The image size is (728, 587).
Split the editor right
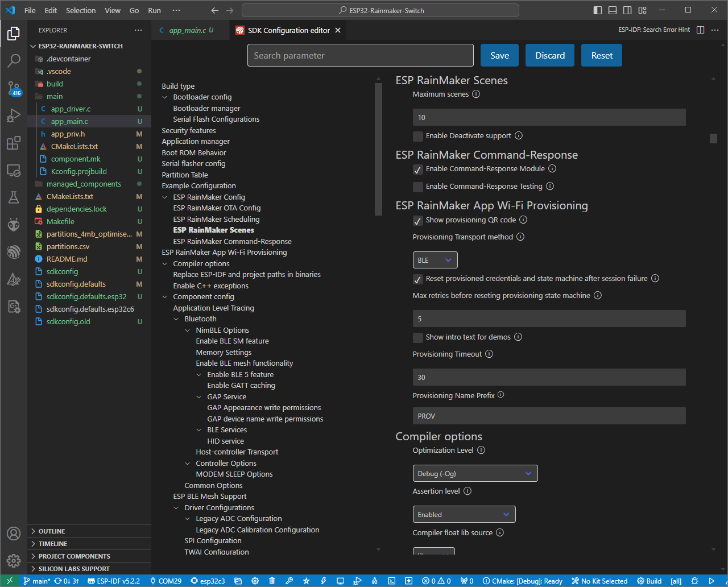701,30
